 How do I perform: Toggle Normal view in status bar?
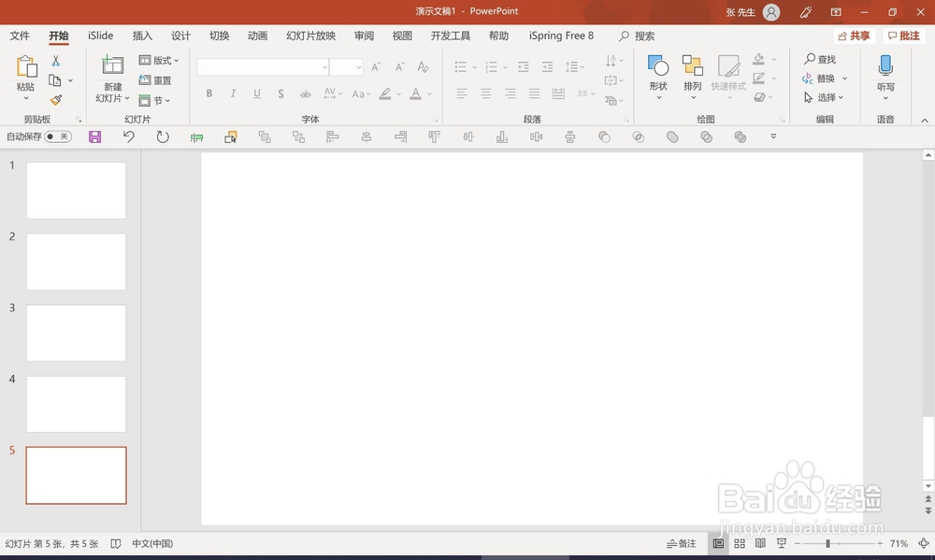click(x=718, y=543)
